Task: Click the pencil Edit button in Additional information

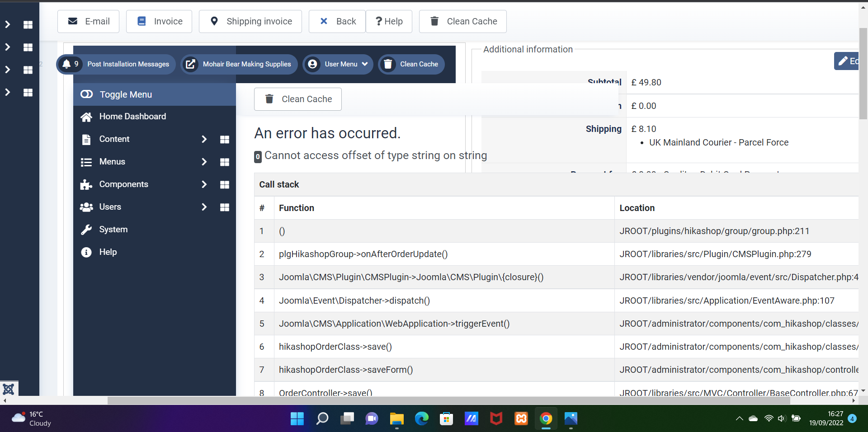Action: coord(847,61)
